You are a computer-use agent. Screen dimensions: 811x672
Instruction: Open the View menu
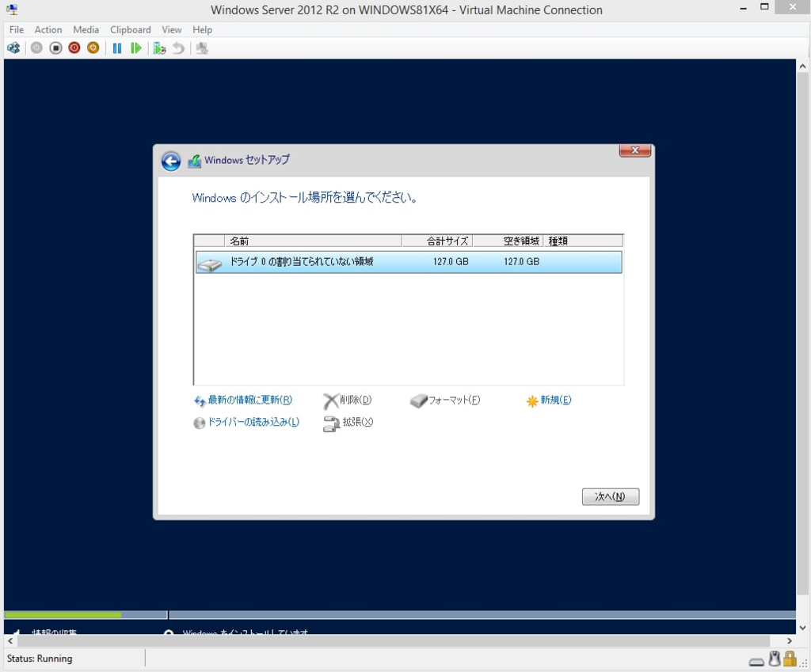[x=171, y=29]
